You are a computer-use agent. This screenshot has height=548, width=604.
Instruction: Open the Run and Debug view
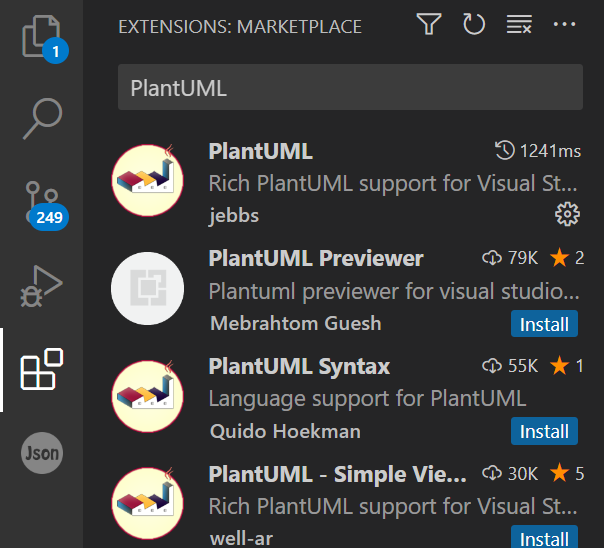pyautogui.click(x=42, y=286)
